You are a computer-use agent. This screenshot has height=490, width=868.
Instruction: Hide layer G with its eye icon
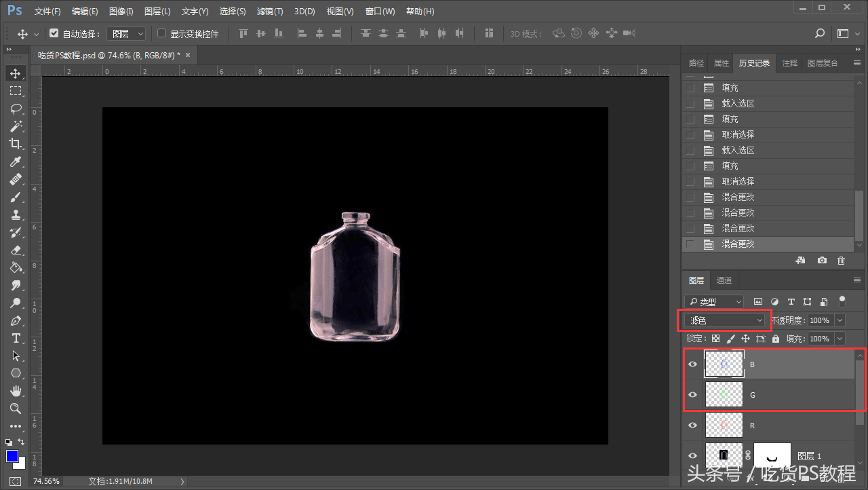click(693, 395)
